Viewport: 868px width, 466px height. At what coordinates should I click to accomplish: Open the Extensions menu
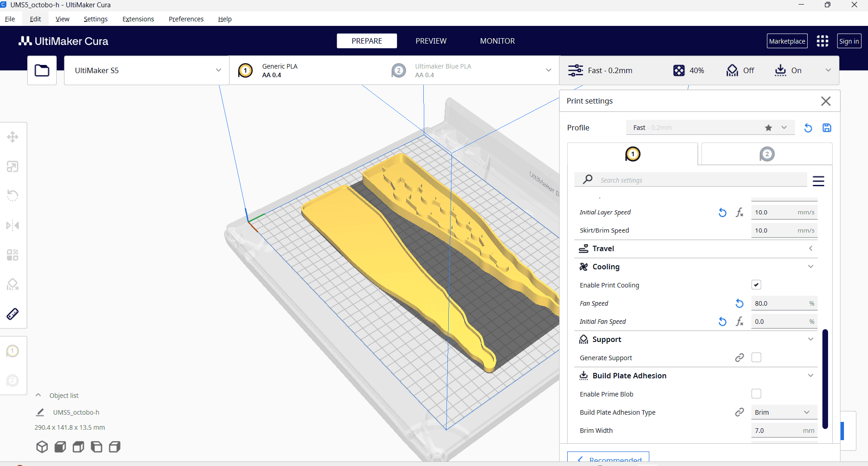(x=138, y=19)
